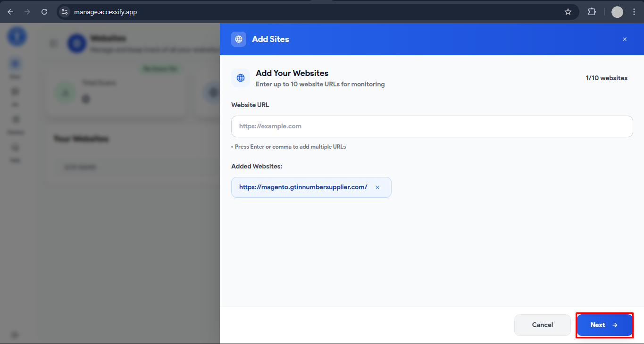The height and width of the screenshot is (344, 644).
Task: Close the Add Sites dialog
Action: click(x=624, y=39)
